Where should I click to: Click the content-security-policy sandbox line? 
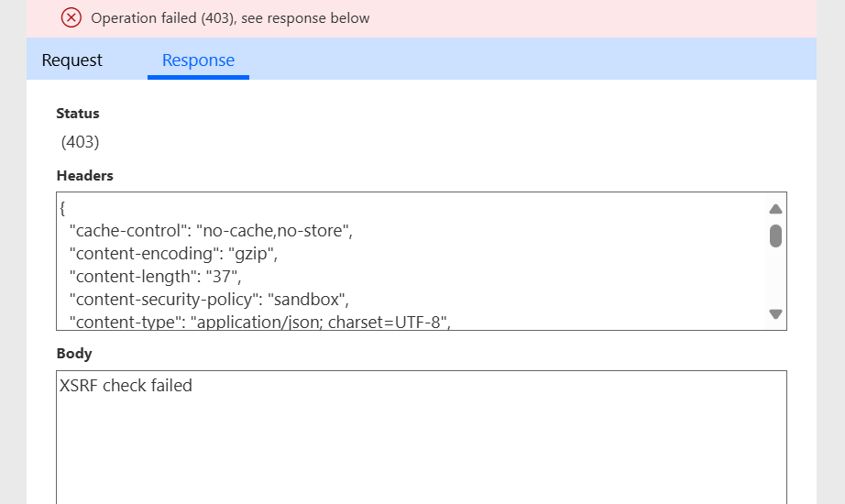point(209,299)
